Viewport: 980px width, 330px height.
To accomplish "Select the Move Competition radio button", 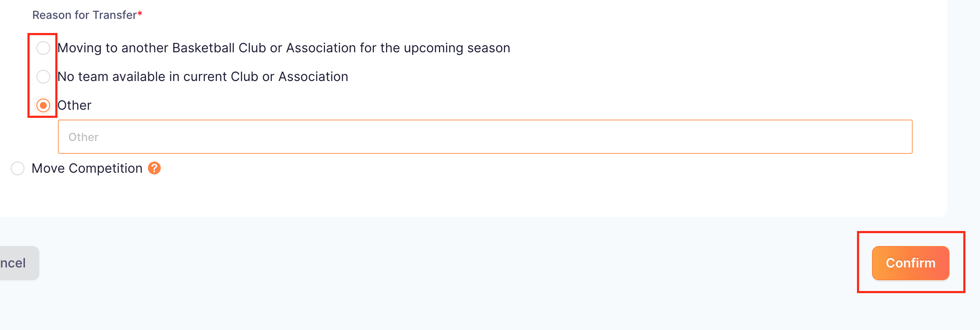I will (18, 168).
